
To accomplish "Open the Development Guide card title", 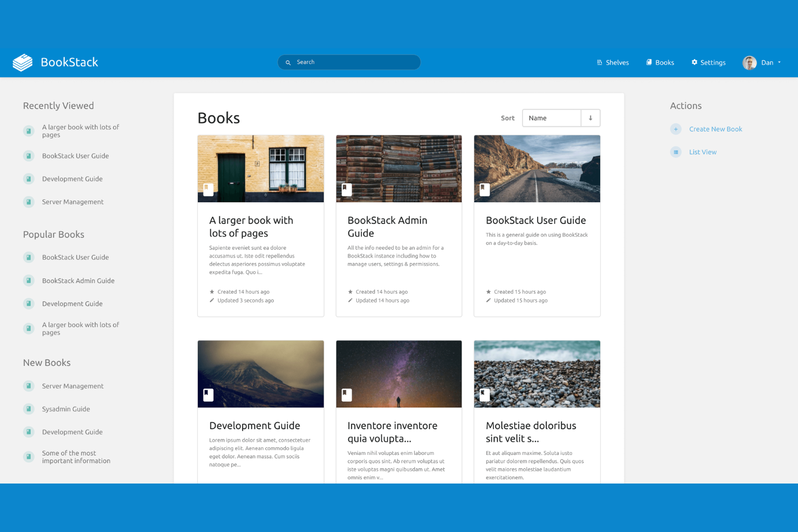I will click(x=254, y=426).
